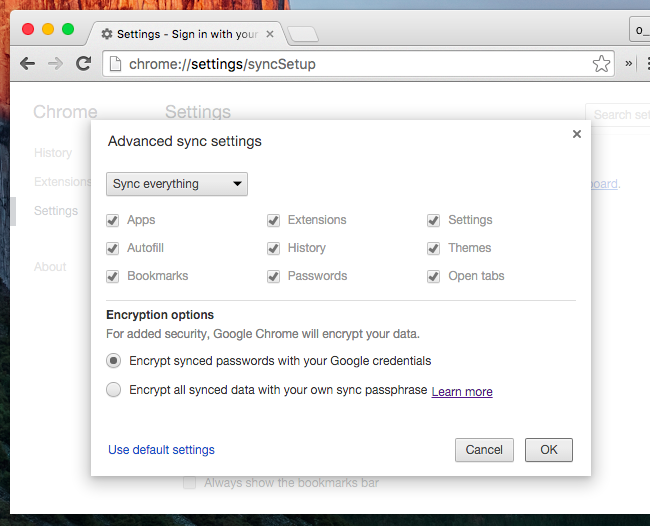Viewport: 650px width, 526px height.
Task: Open History in the Chrome sidebar
Action: click(x=53, y=153)
